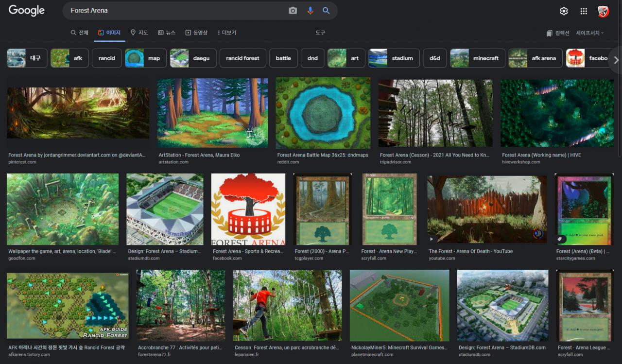Open 도구 search tools

point(320,33)
